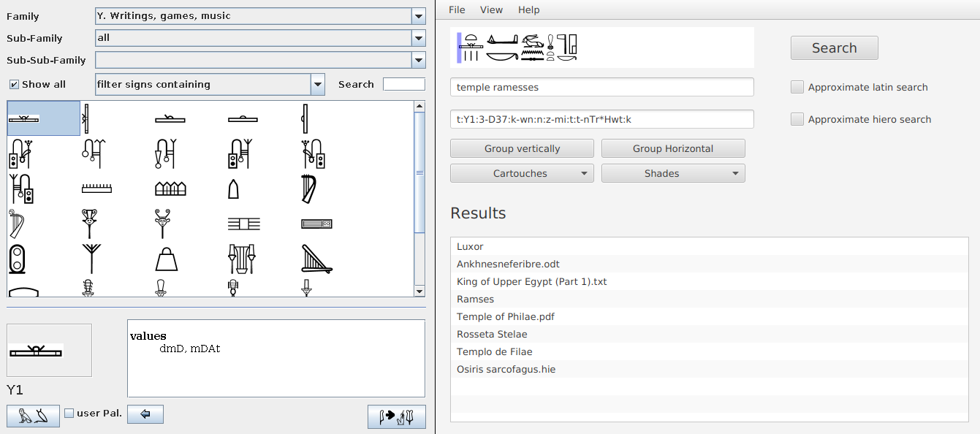Image resolution: width=980 pixels, height=434 pixels.
Task: Select the vertical papyrus roll sign with ties
Action: click(86, 118)
